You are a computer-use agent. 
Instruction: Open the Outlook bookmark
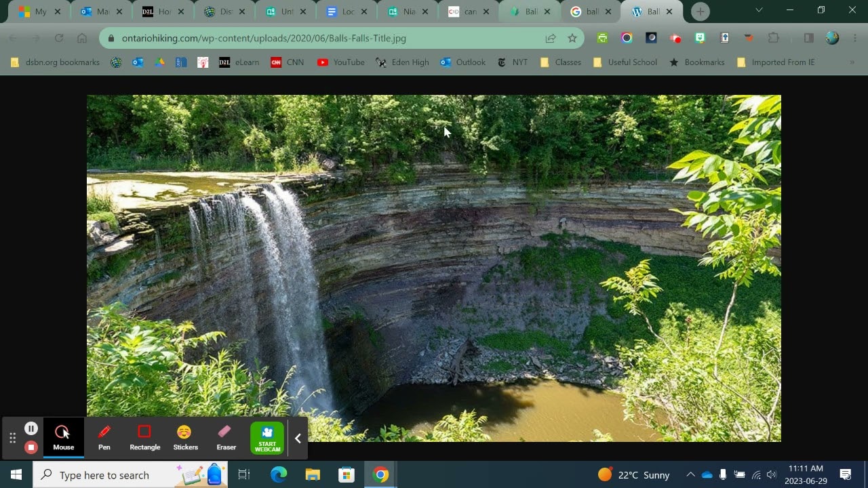click(463, 62)
